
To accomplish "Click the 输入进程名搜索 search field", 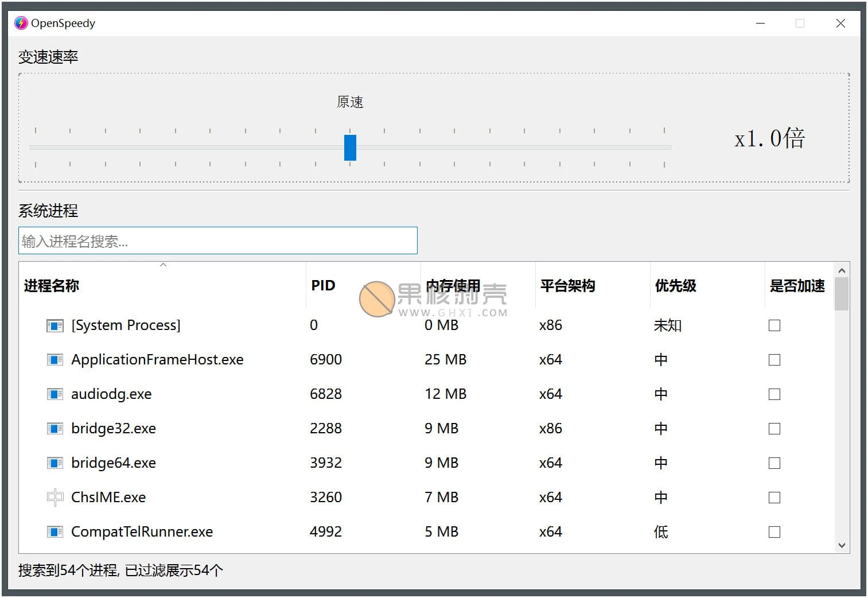I will [218, 240].
